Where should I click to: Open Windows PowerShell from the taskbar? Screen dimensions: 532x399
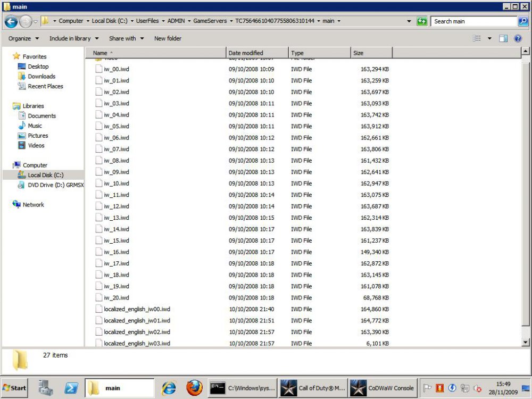72,387
